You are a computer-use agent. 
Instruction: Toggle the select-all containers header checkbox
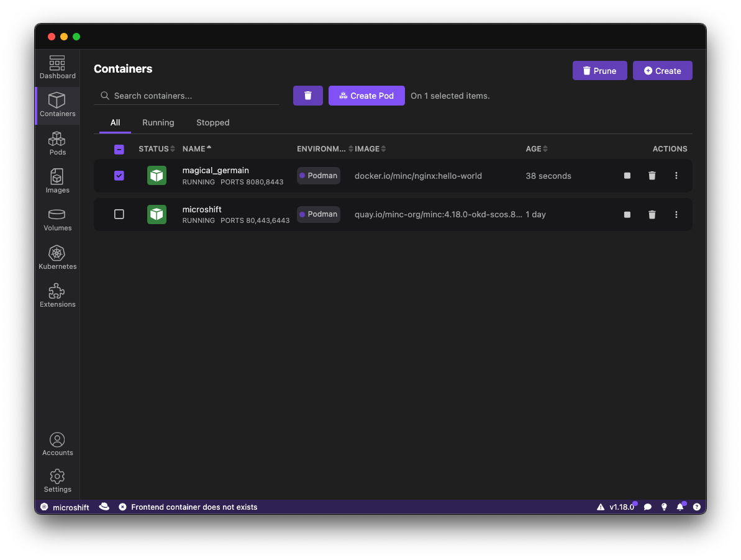point(119,149)
